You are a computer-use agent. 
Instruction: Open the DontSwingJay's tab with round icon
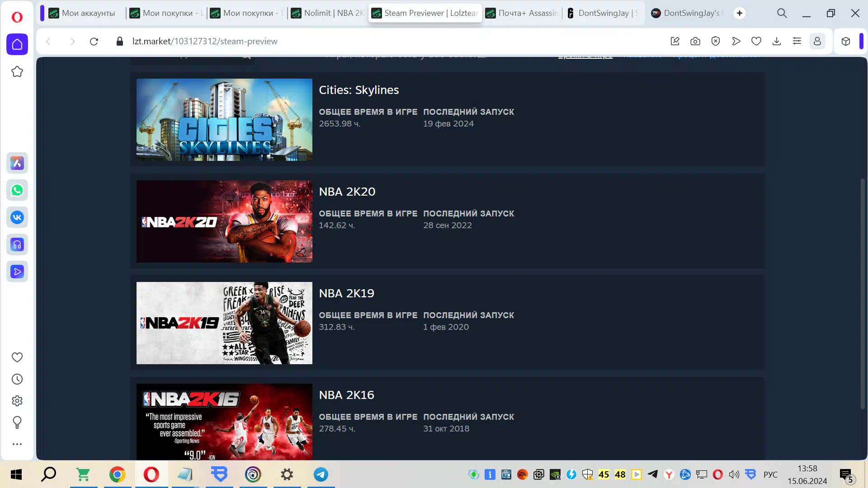click(686, 13)
